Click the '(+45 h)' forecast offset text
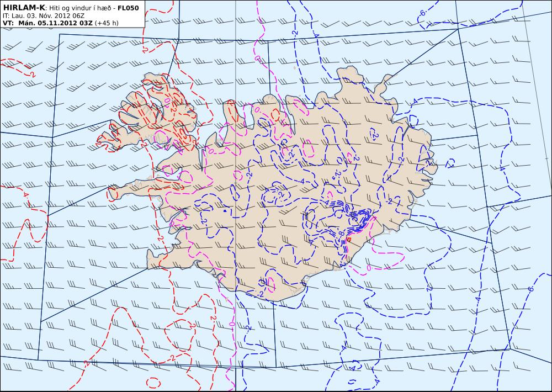 (107, 23)
